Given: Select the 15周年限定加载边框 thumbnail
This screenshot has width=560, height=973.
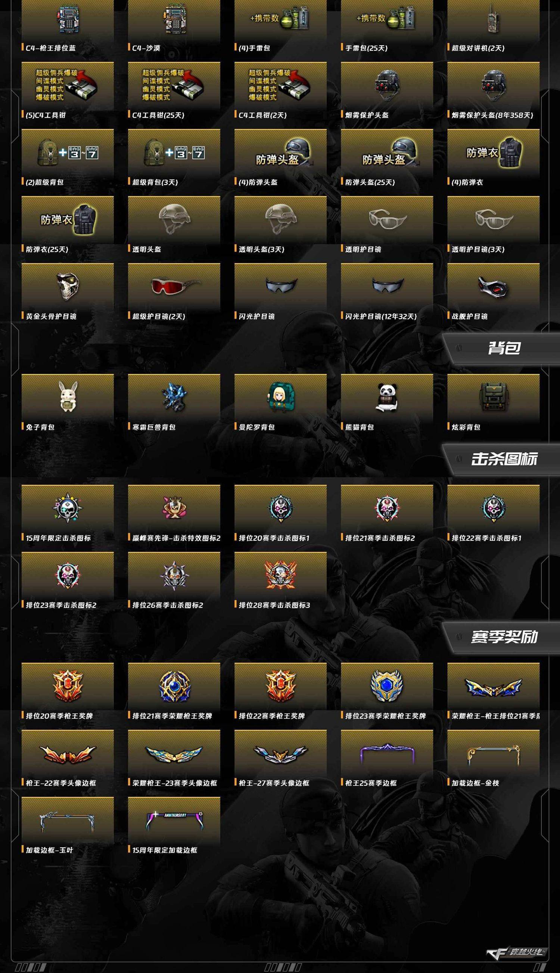Looking at the screenshot, I should 174,820.
